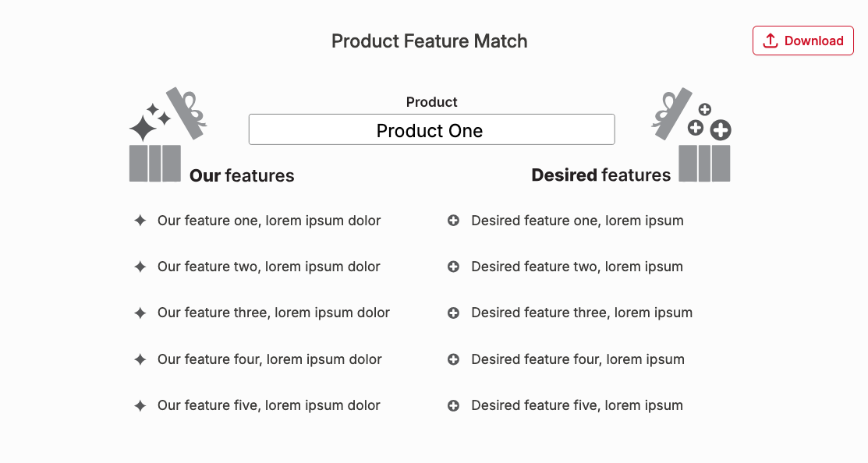The width and height of the screenshot is (868, 463).
Task: Click the Product Feature Match title
Action: [430, 41]
